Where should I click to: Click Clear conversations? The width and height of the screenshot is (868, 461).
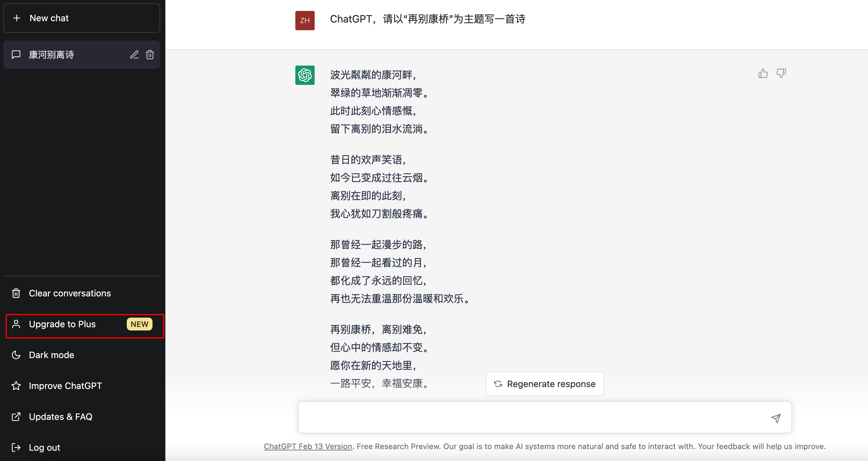[x=81, y=293]
